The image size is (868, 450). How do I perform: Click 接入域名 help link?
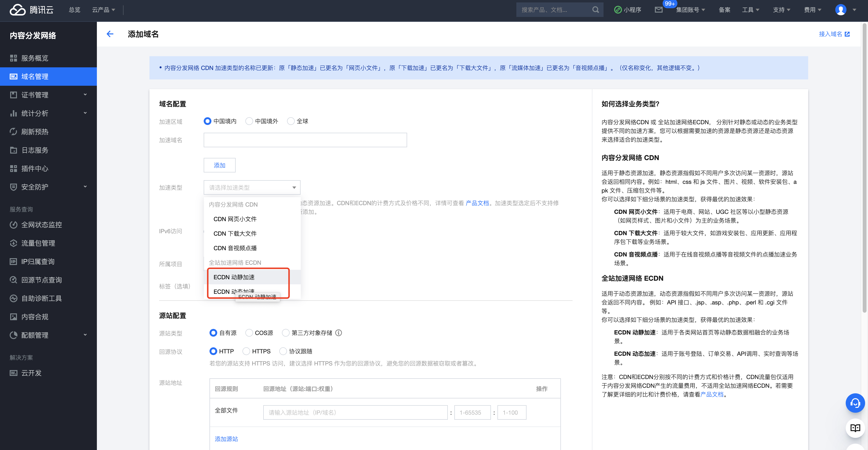pyautogui.click(x=830, y=34)
